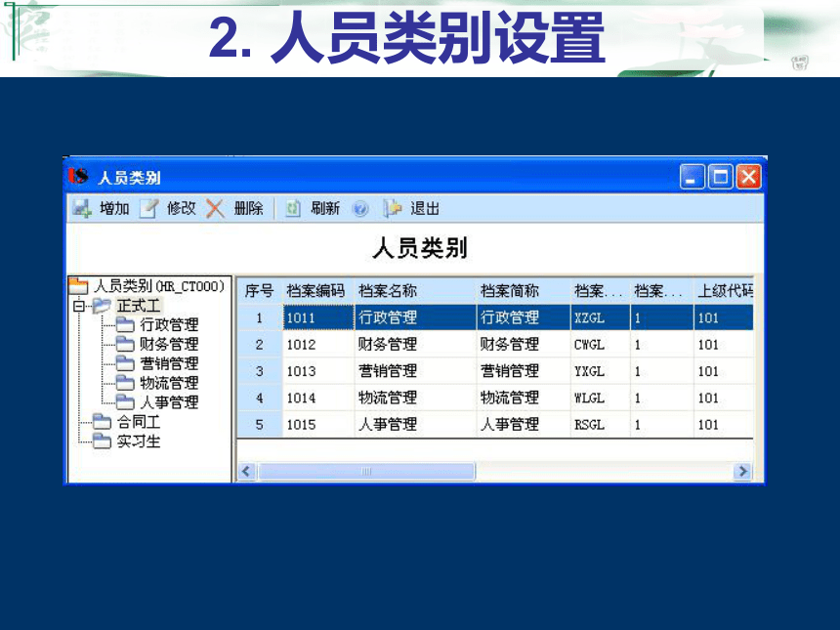Click horizontal scrollbar right arrow
The width and height of the screenshot is (840, 630).
pyautogui.click(x=742, y=472)
